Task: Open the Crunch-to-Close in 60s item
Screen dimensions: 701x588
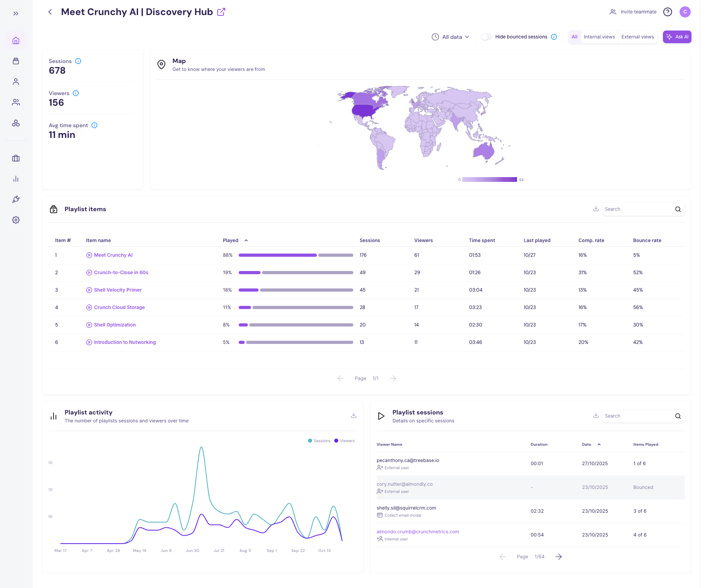Action: tap(121, 273)
